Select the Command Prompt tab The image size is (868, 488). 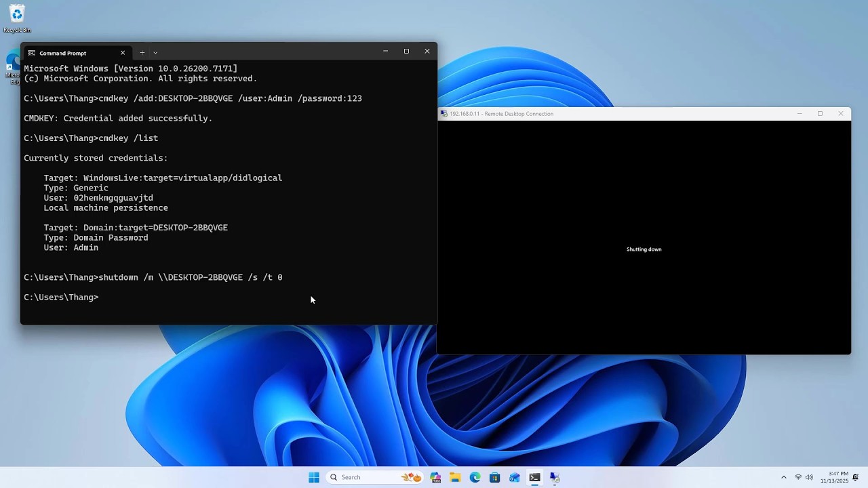(77, 53)
